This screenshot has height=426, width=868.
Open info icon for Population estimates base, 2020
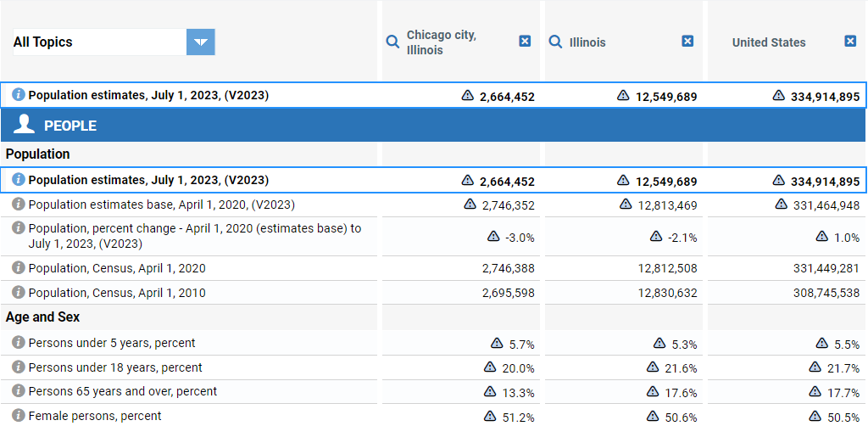click(x=18, y=205)
